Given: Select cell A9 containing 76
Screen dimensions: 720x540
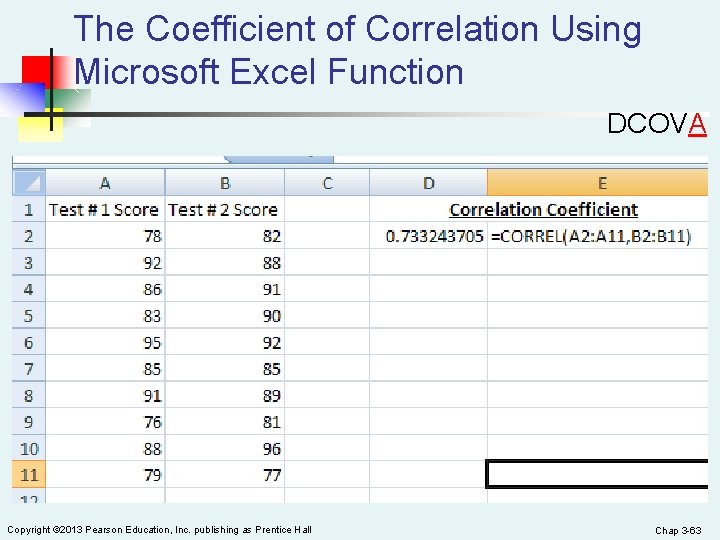Looking at the screenshot, I should click(105, 422).
